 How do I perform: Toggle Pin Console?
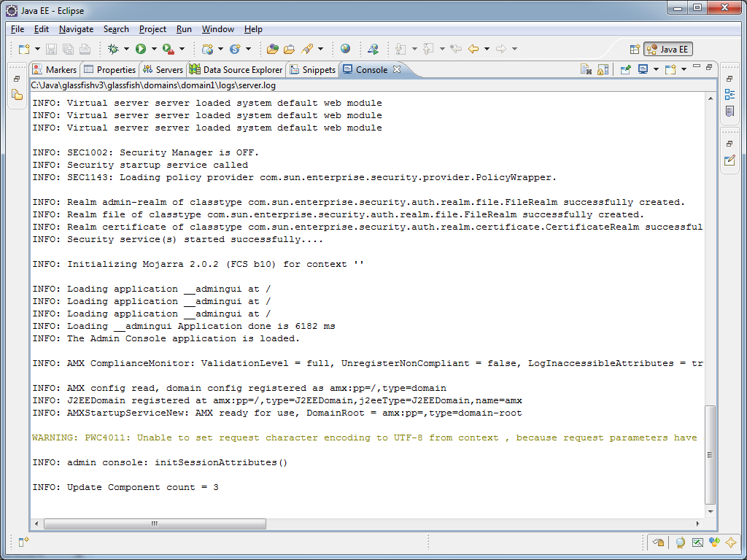[x=625, y=69]
